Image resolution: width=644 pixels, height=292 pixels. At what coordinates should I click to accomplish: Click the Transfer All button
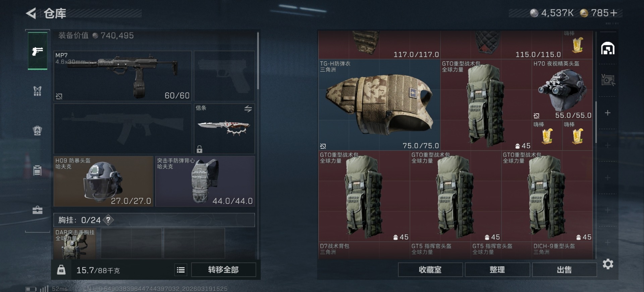pos(223,270)
